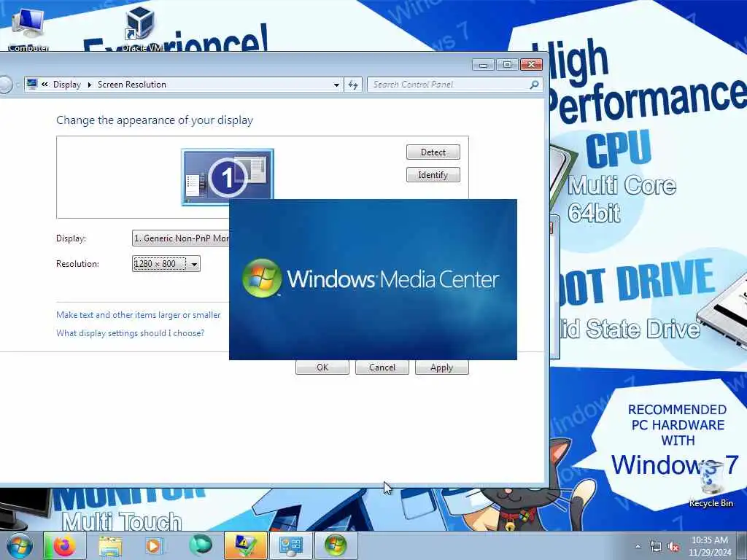Viewport: 747px width, 560px height.
Task: Click the Identify button
Action: 433,175
